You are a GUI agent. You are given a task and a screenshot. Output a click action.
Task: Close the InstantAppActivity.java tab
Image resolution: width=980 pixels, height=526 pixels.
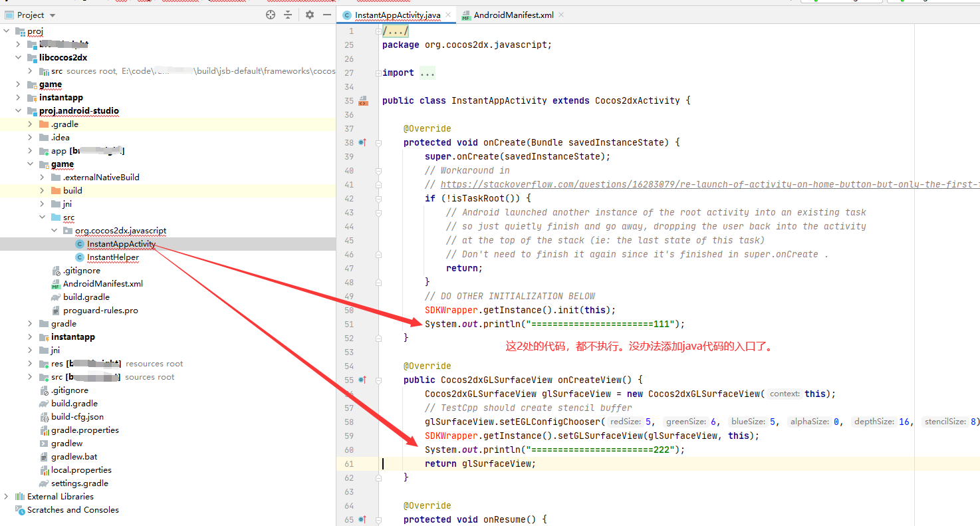(x=447, y=15)
